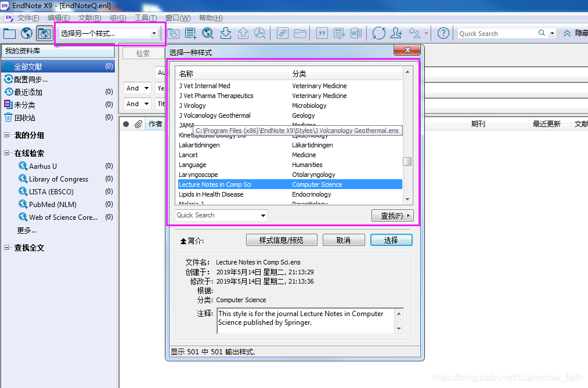Click the 取消 button
The image size is (588, 388).
344,240
